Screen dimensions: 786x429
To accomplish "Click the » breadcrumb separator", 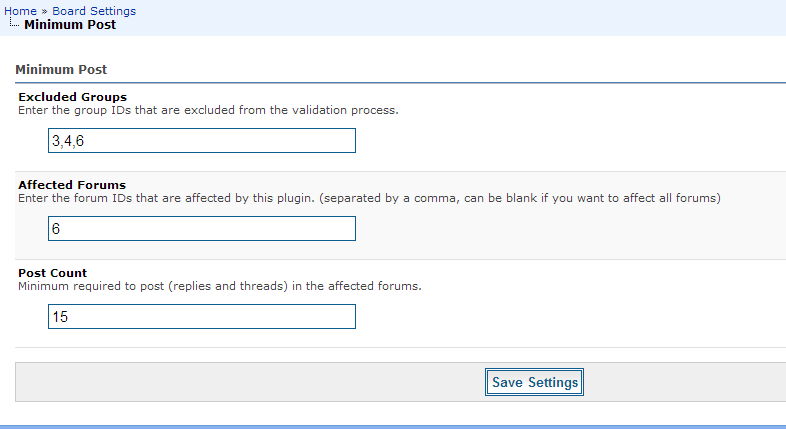I will pyautogui.click(x=45, y=11).
